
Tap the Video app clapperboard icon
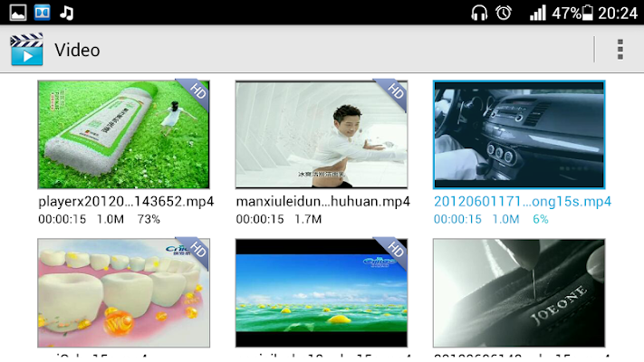point(26,49)
